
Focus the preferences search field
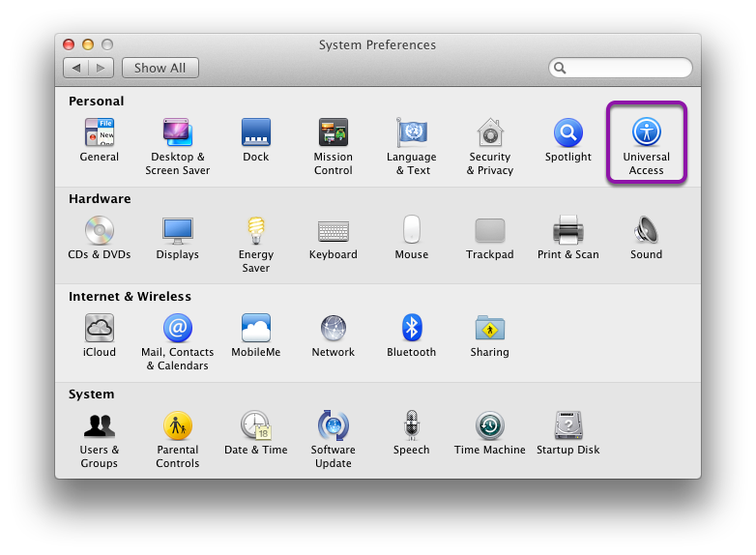pos(621,68)
